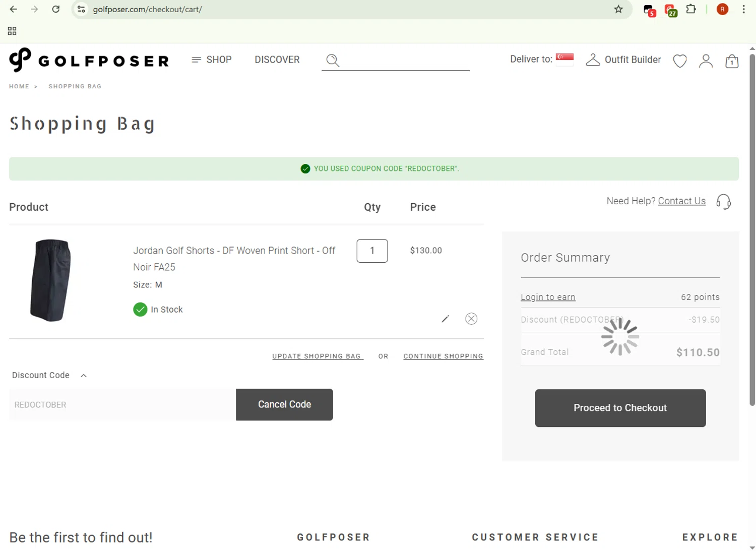Go to HOME breadcrumb
This screenshot has height=551, width=756.
[x=19, y=86]
